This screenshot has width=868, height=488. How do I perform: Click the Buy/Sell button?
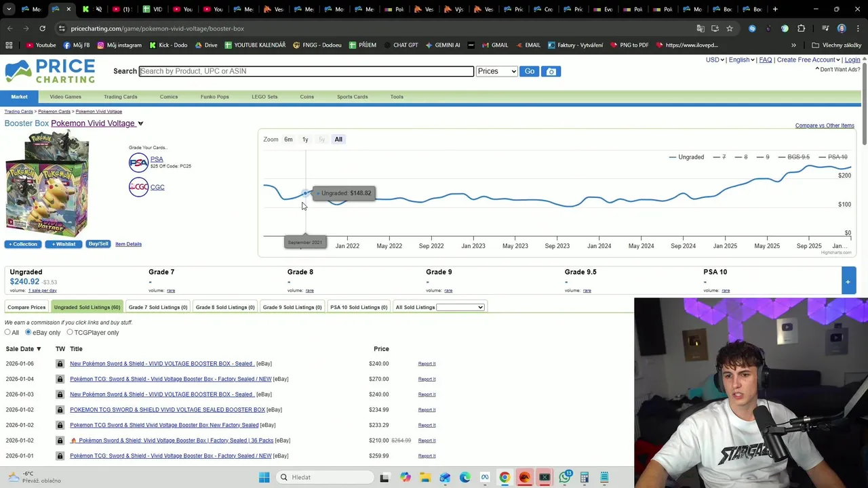[x=98, y=244]
